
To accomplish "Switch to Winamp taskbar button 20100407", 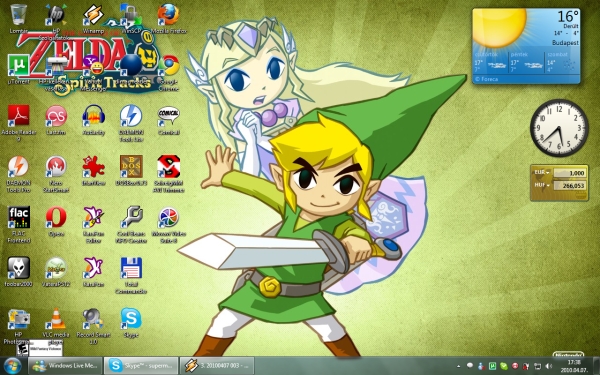I will [x=217, y=366].
